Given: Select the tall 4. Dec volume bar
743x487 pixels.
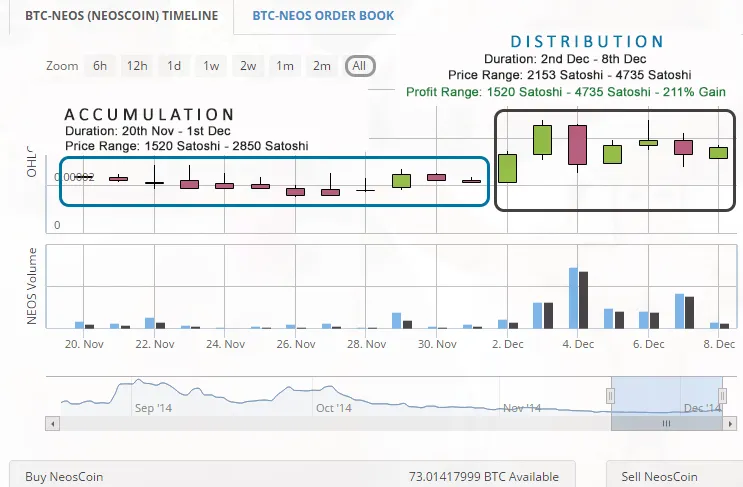Looking at the screenshot, I should [573, 298].
